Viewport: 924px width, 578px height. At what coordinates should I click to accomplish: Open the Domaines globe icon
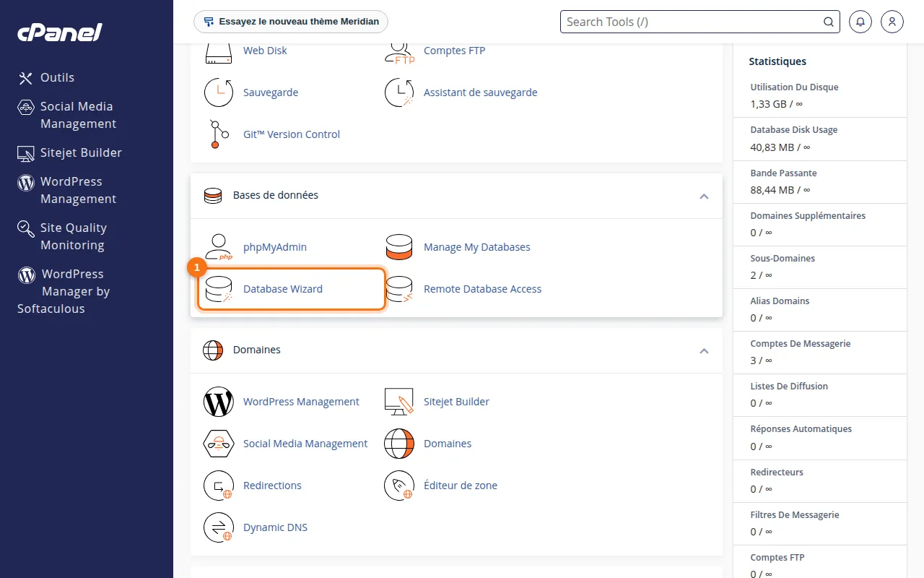[x=399, y=444]
